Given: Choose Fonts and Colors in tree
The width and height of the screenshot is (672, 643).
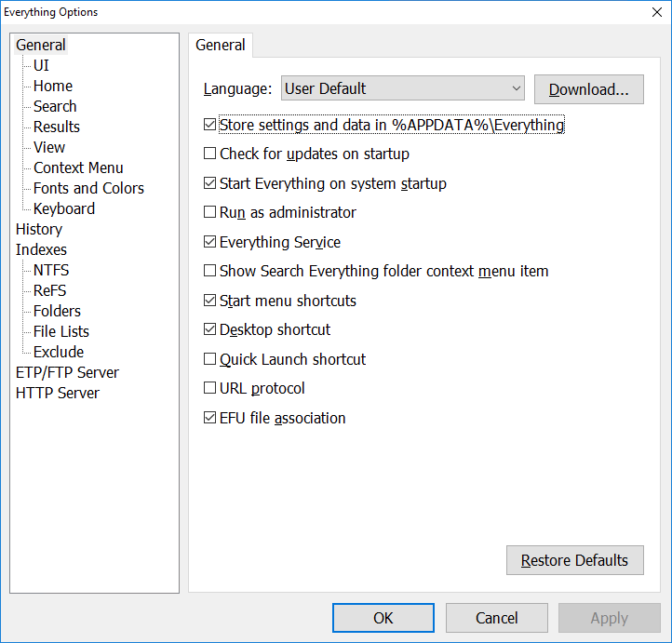Looking at the screenshot, I should [88, 189].
